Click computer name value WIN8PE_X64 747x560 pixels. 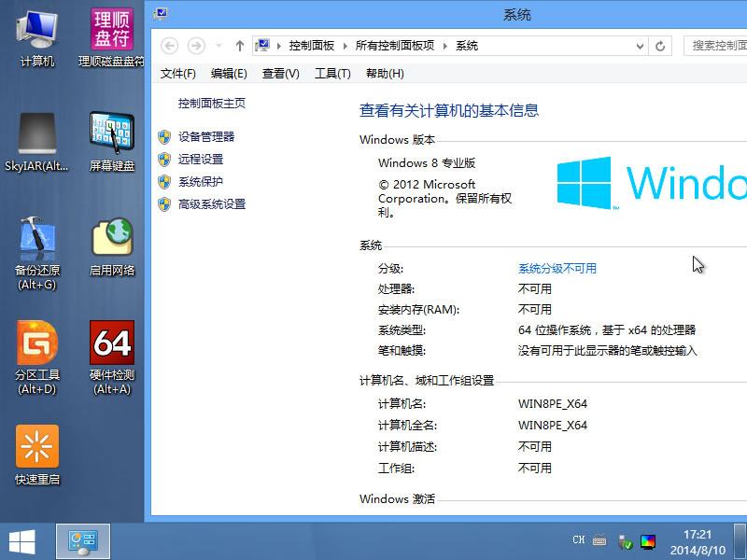553,404
